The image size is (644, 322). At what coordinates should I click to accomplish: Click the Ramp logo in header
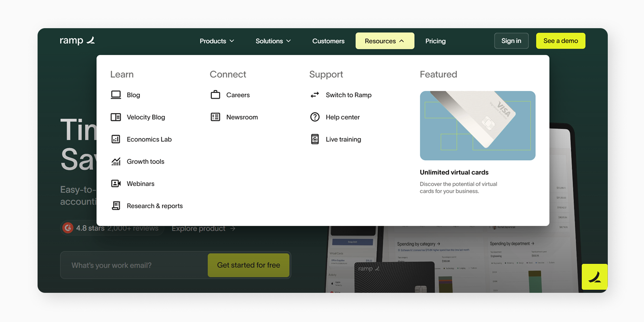point(77,41)
